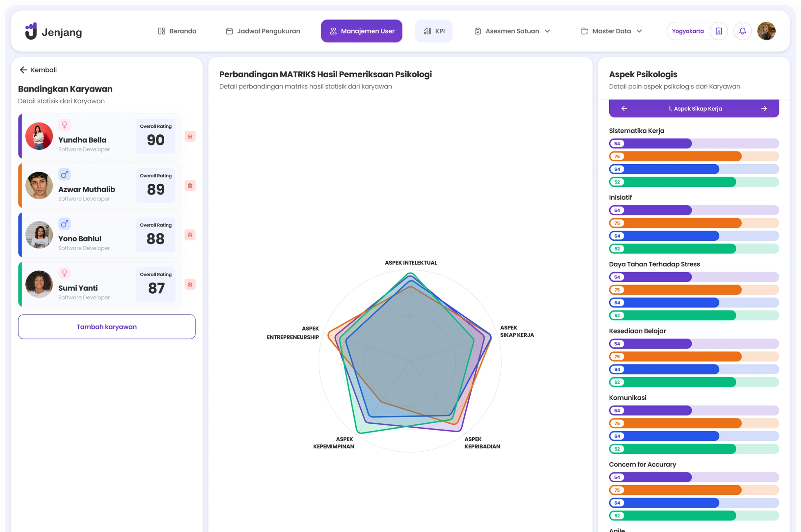Viewport: 801px width, 532px height.
Task: Open the Jadwal Pengukuran menu
Action: click(263, 31)
